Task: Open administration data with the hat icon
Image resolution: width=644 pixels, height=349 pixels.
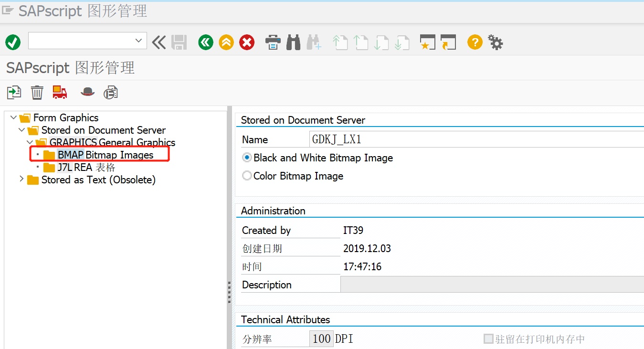Action: 87,92
